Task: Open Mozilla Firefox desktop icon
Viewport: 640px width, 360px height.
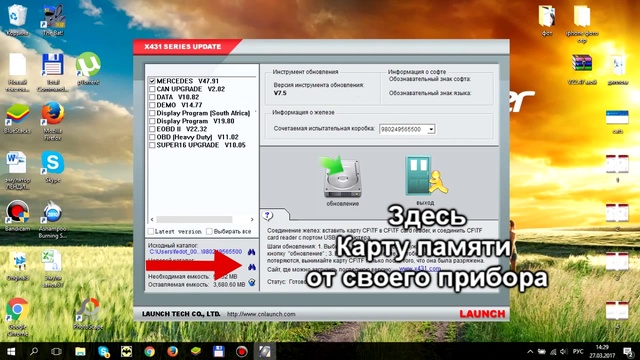Action: click(53, 121)
